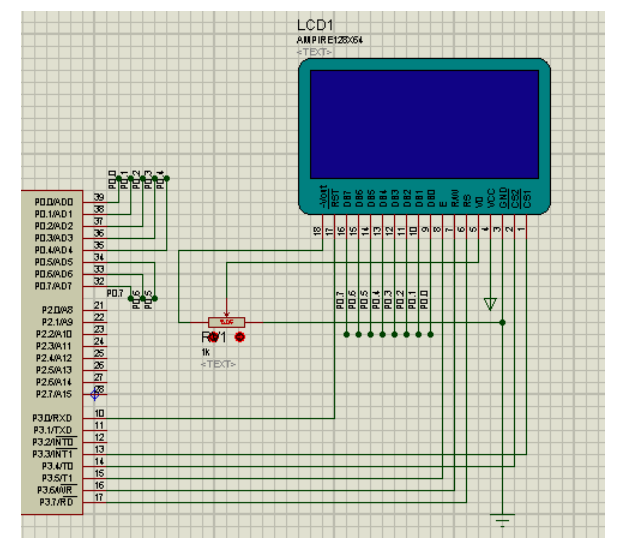Image resolution: width=640 pixels, height=552 pixels.
Task: Click the wire junction dot above the ground line
Action: pos(502,323)
